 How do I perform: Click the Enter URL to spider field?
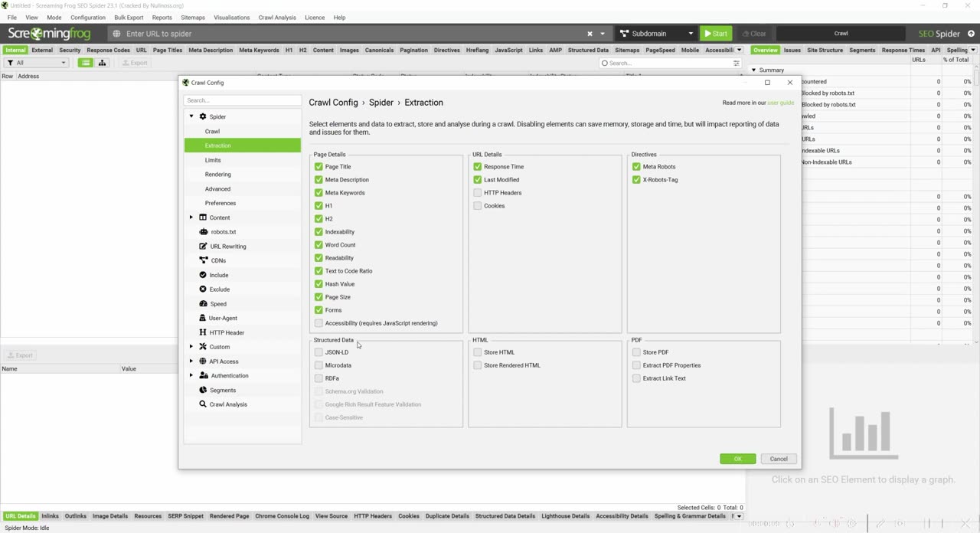coord(352,34)
